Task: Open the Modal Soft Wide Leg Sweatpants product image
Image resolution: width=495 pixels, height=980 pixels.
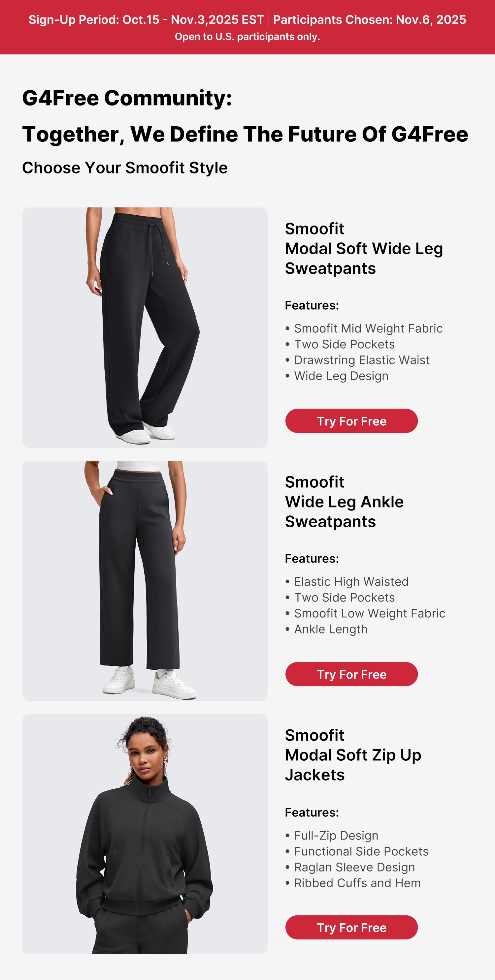Action: coord(145,327)
